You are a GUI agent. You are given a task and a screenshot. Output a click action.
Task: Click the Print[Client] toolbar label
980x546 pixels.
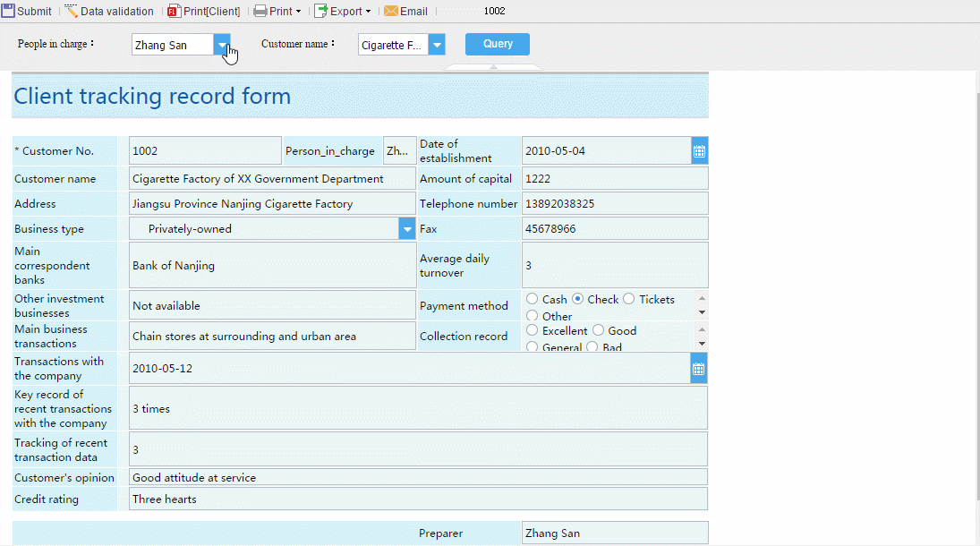[x=212, y=12]
